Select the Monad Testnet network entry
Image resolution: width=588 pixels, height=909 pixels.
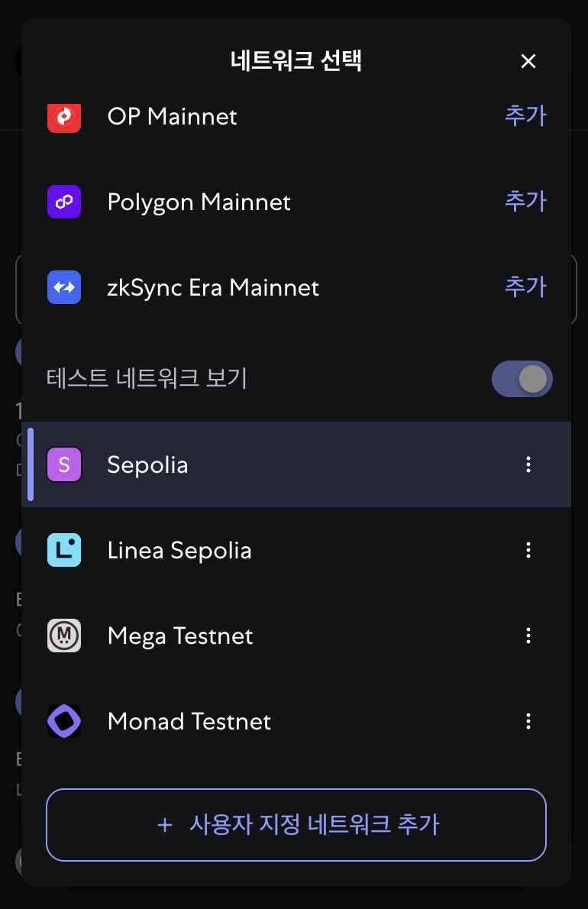point(296,721)
